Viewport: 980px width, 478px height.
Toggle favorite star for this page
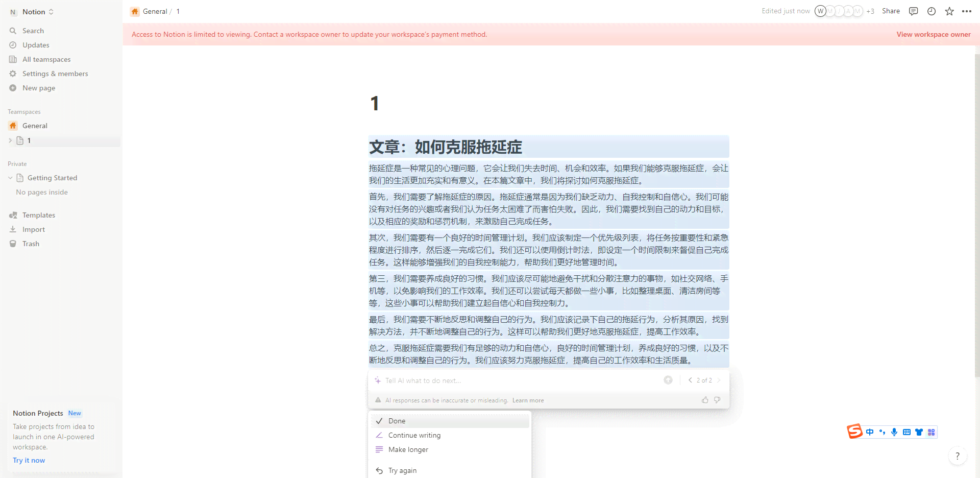pyautogui.click(x=949, y=11)
